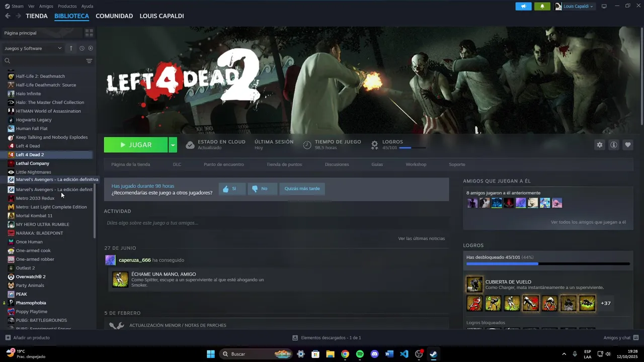Click the Échame una mano achievement icon

pos(120,280)
